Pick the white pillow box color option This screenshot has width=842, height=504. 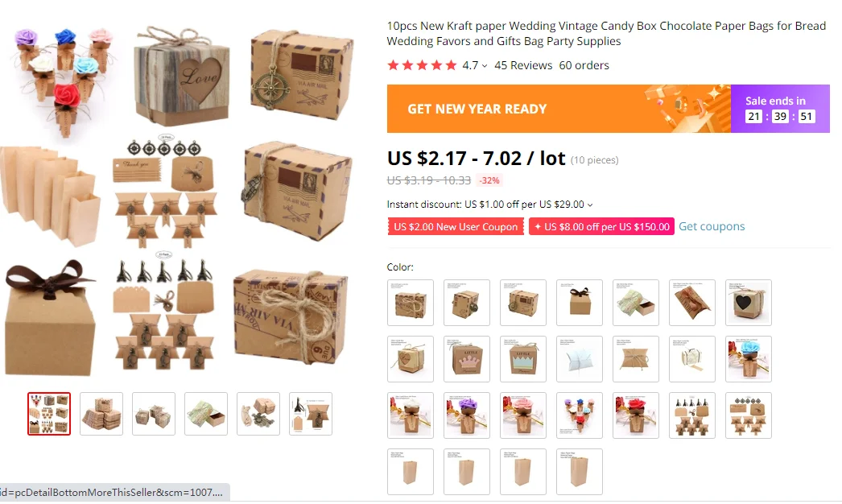click(579, 359)
